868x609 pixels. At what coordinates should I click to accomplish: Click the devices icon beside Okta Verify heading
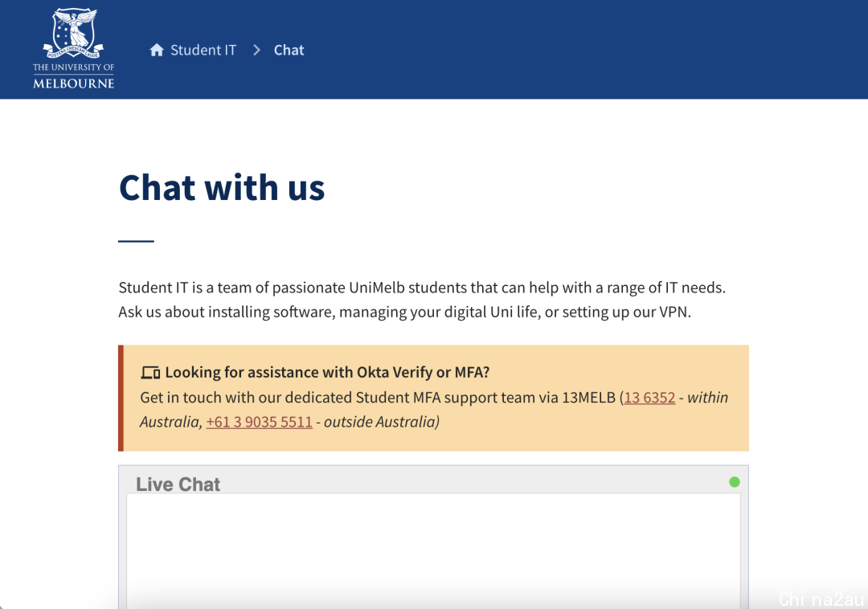150,372
